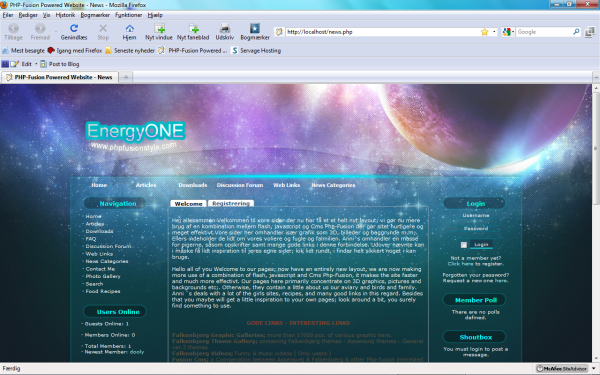600x375 pixels.
Task: Click the Discussion Forum navigation link
Action: pyautogui.click(x=240, y=185)
